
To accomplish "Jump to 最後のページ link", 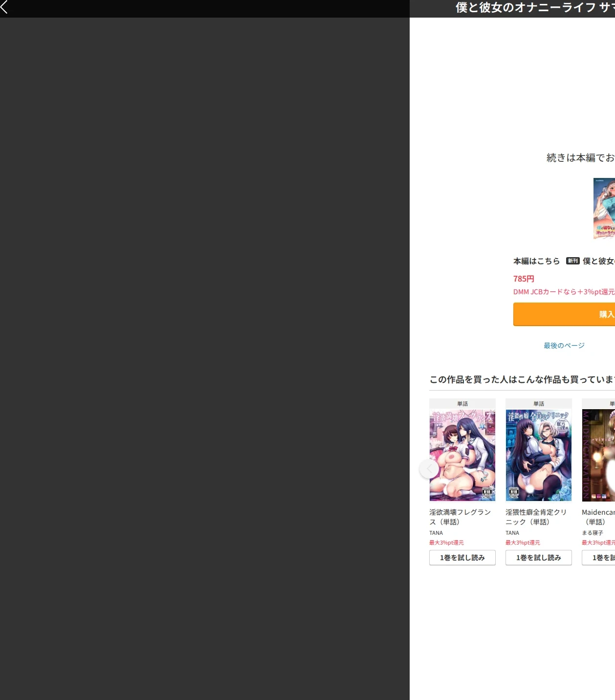I will tap(564, 346).
